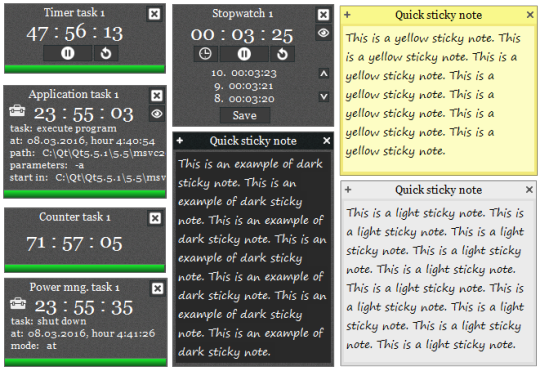Click the 'at: 08.03.2016, hour 4:40:54' line
The image size is (540, 371).
point(83,141)
